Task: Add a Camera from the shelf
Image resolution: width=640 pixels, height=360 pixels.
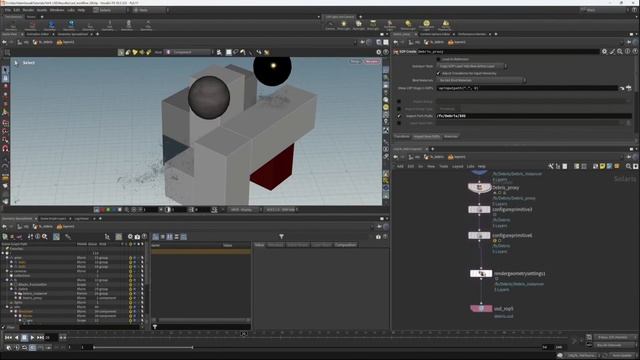Action: click(330, 25)
